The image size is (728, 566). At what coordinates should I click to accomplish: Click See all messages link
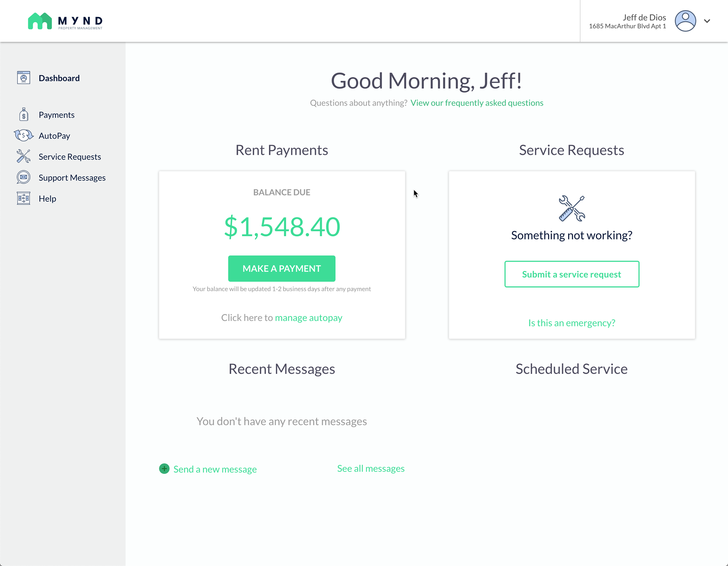pos(371,468)
